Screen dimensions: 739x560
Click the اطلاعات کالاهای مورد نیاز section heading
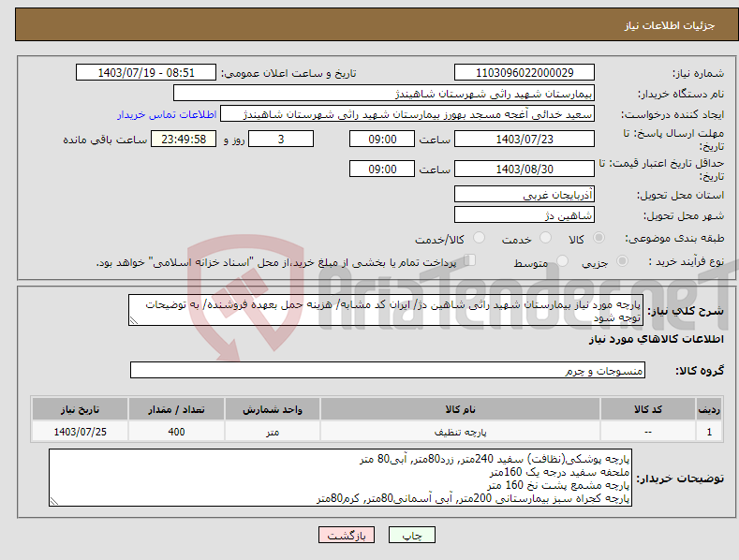tap(656, 339)
